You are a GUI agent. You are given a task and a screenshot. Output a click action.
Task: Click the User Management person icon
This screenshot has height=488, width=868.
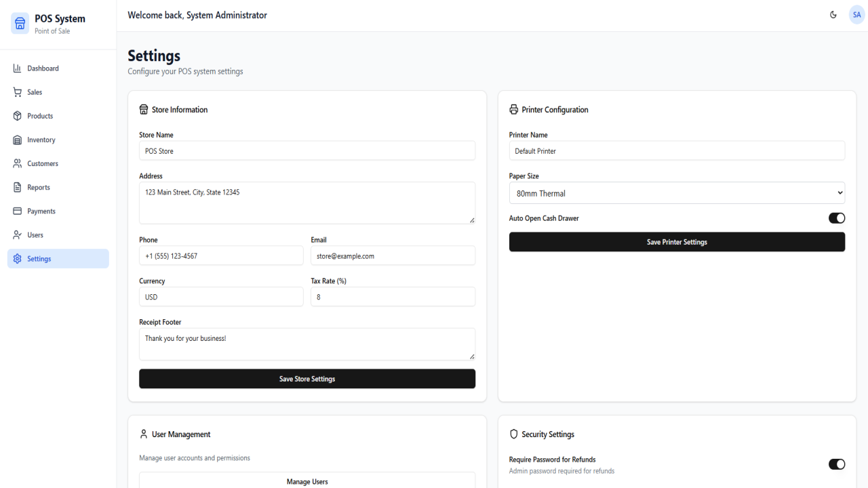144,434
